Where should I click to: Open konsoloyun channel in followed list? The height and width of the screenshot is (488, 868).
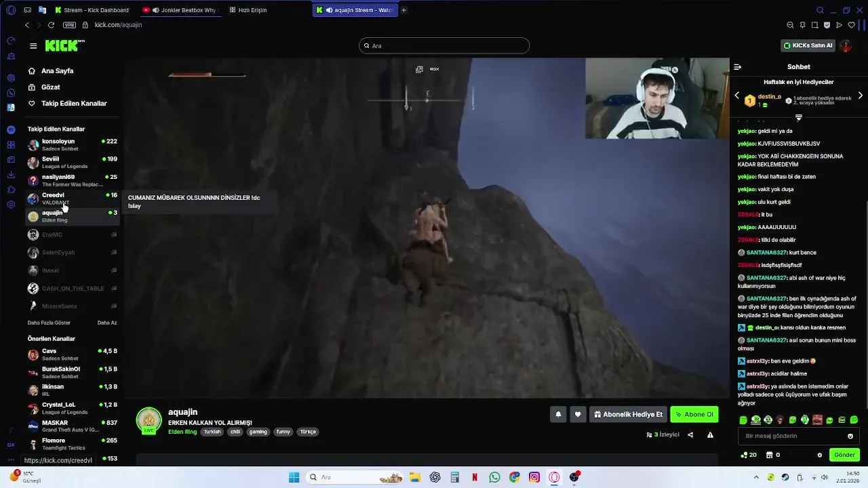pyautogui.click(x=73, y=144)
